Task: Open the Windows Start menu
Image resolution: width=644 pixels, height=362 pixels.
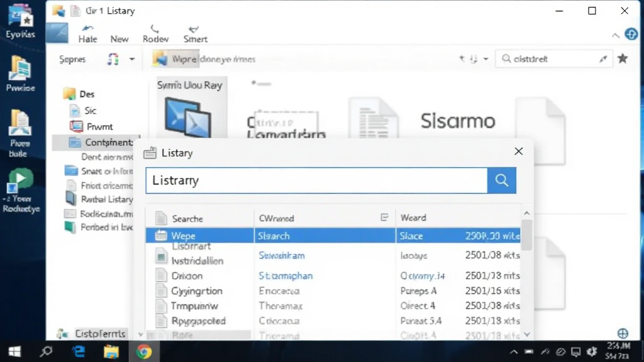Action: 14,352
